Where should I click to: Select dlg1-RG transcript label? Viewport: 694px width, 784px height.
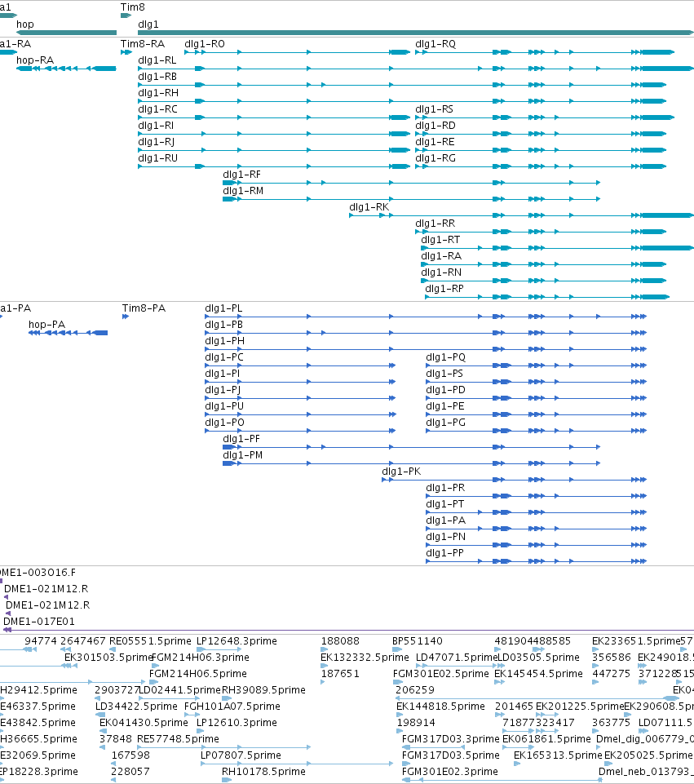(x=435, y=158)
